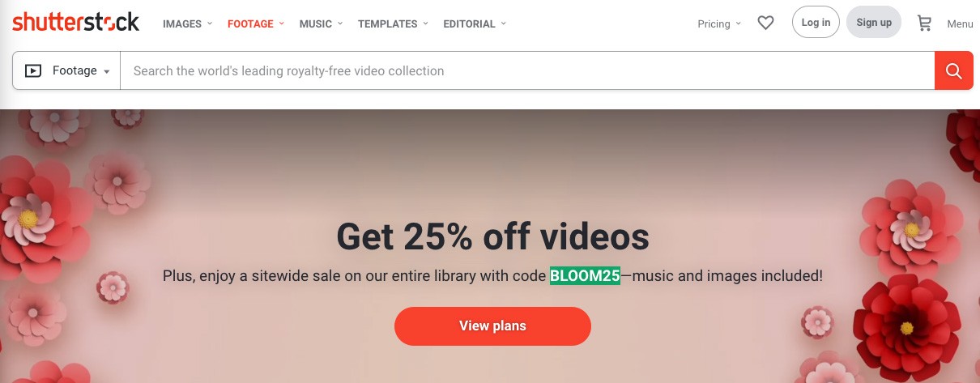
Task: Click the Shutterstock logo
Action: [x=76, y=23]
